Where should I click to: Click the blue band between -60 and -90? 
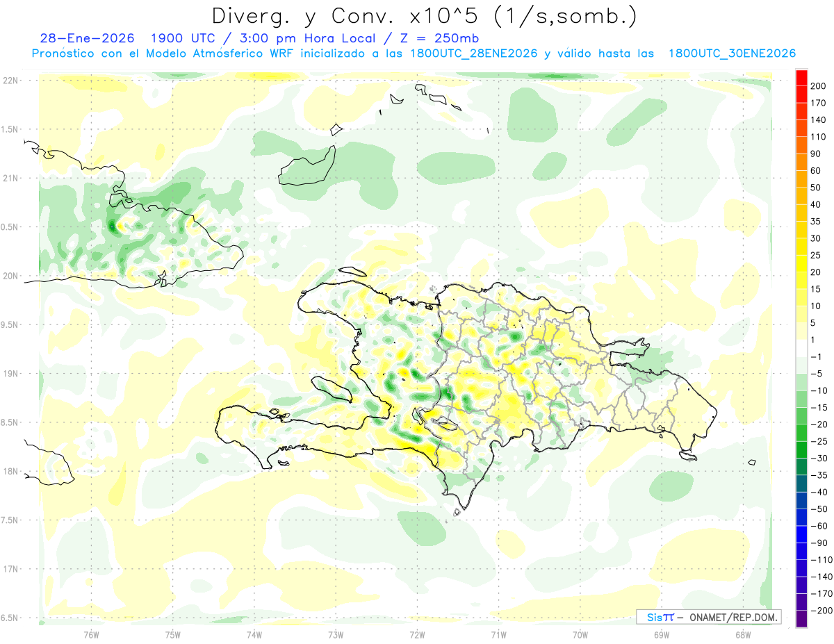pyautogui.click(x=801, y=534)
